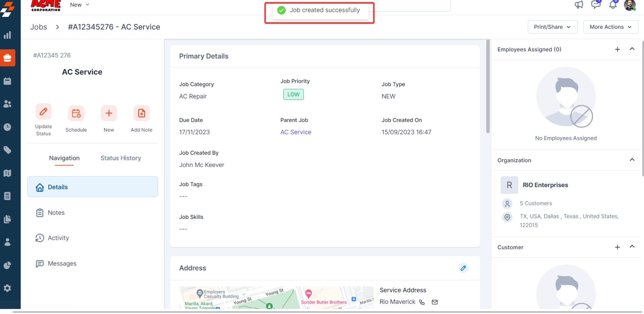The image size is (644, 314).
Task: Open the Activity navigation item
Action: [58, 238]
